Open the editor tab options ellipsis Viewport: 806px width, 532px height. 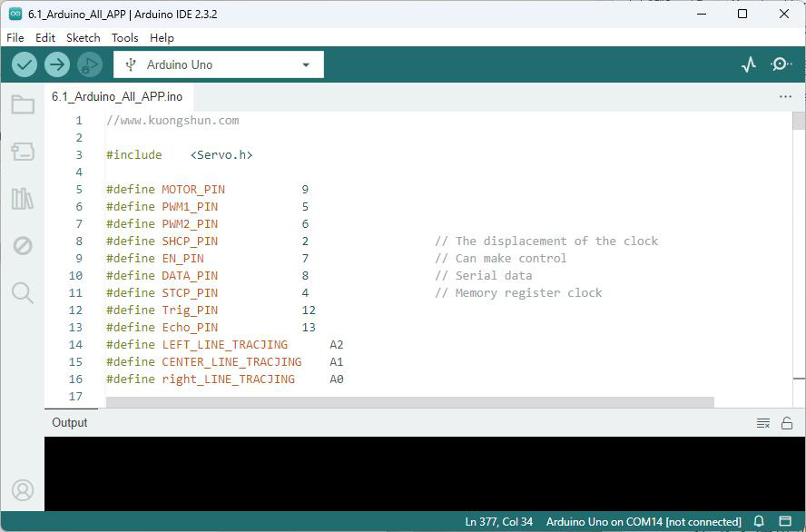click(x=785, y=96)
